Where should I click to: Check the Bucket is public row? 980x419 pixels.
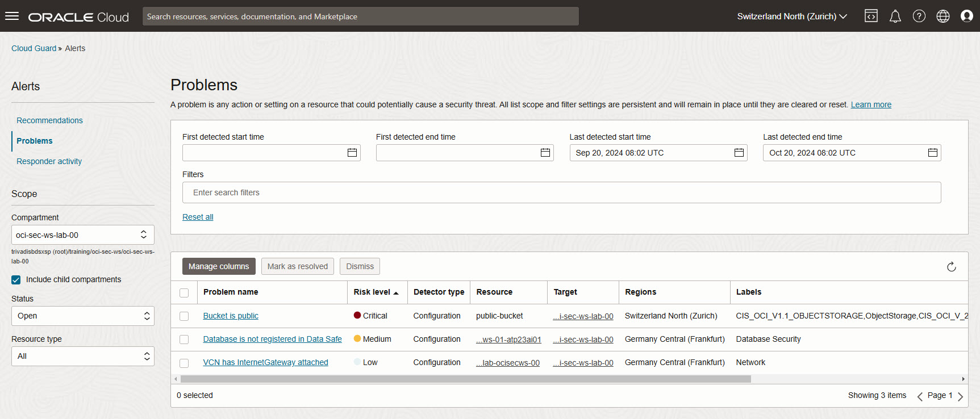(184, 316)
